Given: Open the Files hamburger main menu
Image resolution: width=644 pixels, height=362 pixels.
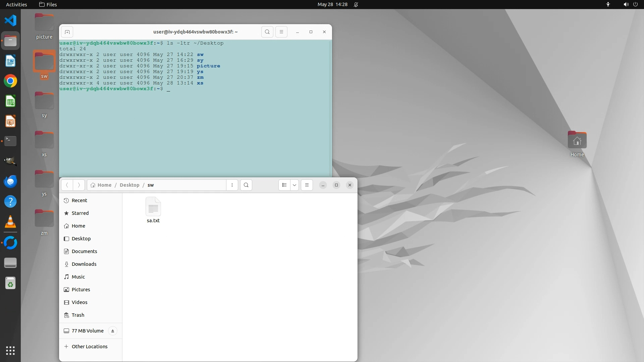Looking at the screenshot, I should tap(307, 185).
